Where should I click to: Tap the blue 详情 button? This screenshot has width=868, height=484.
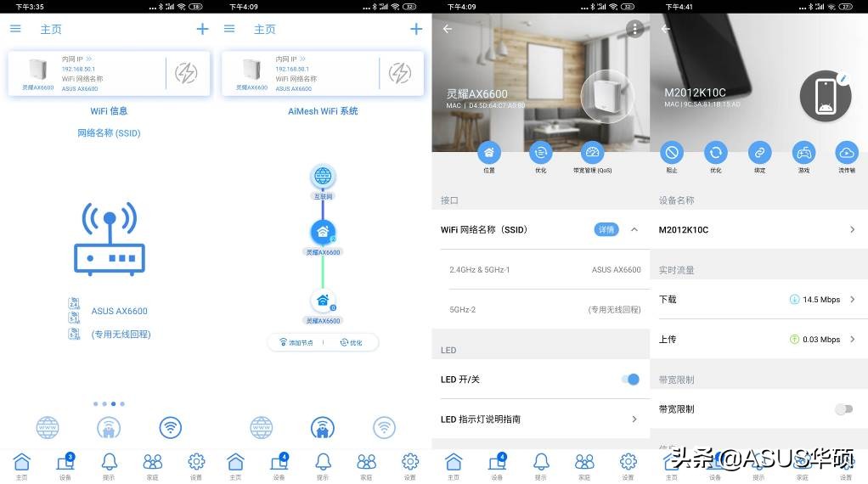(x=606, y=229)
